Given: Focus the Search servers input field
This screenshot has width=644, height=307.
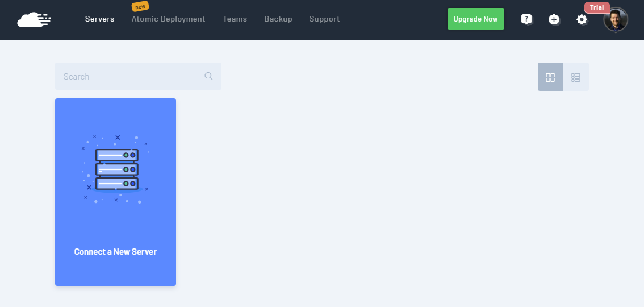Looking at the screenshot, I should 131,76.
